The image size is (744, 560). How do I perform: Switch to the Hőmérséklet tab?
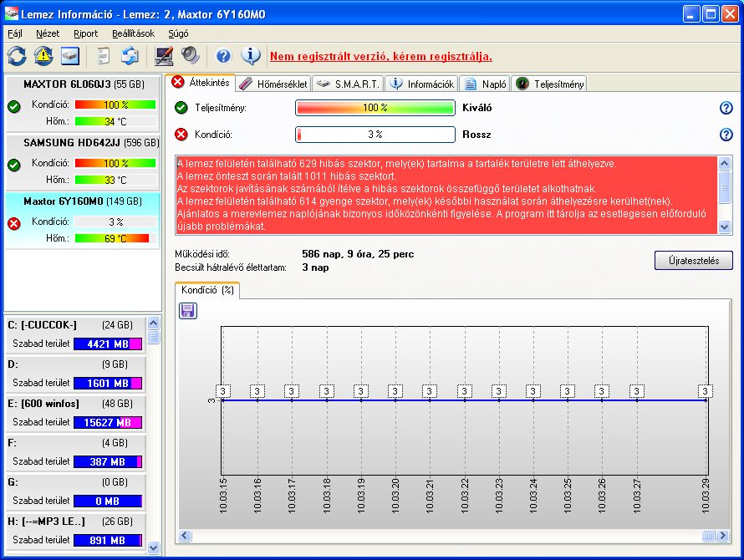(273, 84)
